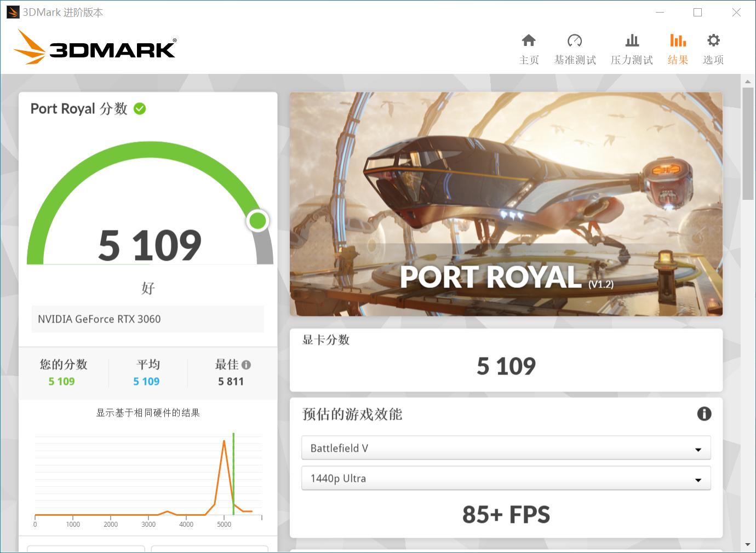This screenshot has width=756, height=553.
Task: Click the gauge indicator dot on the score arc
Action: (x=257, y=221)
